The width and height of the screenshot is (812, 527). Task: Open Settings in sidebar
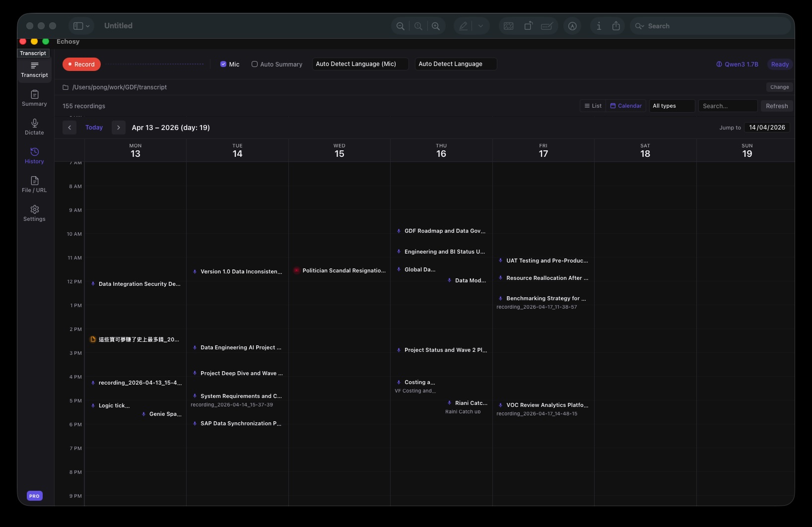(x=34, y=213)
